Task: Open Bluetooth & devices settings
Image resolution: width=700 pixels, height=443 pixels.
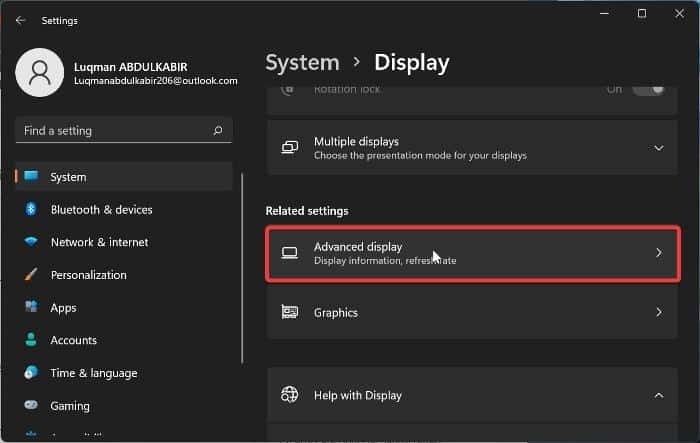Action: [x=101, y=210]
